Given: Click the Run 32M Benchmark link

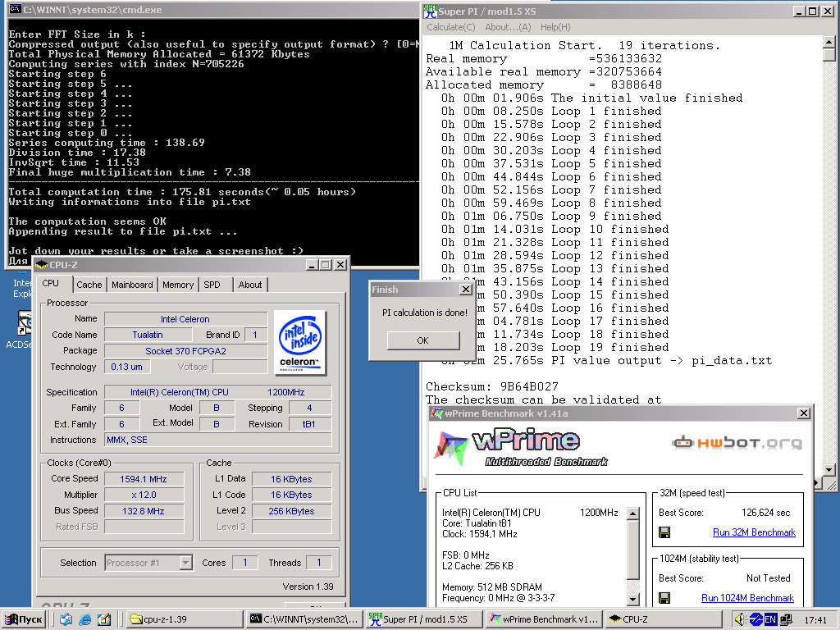Looking at the screenshot, I should (754, 532).
